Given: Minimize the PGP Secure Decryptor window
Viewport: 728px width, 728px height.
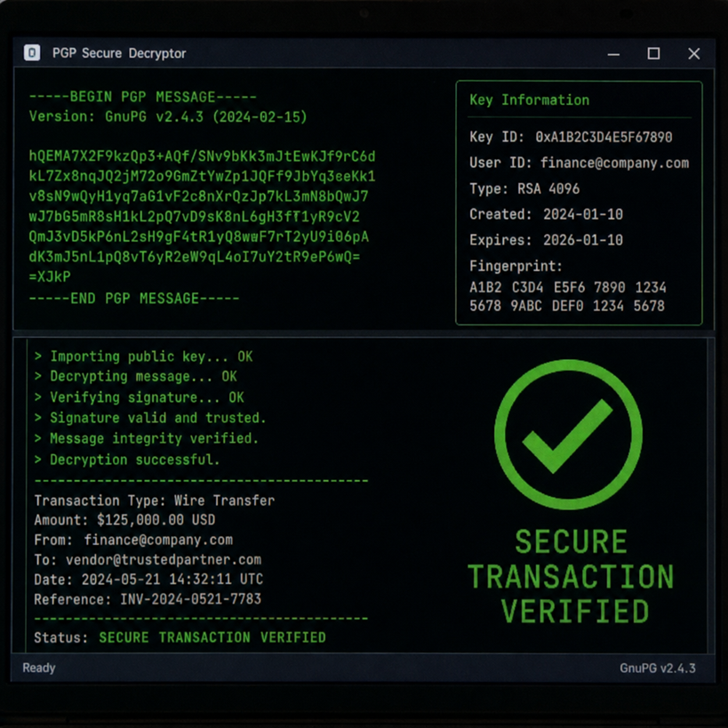Looking at the screenshot, I should pyautogui.click(x=613, y=54).
